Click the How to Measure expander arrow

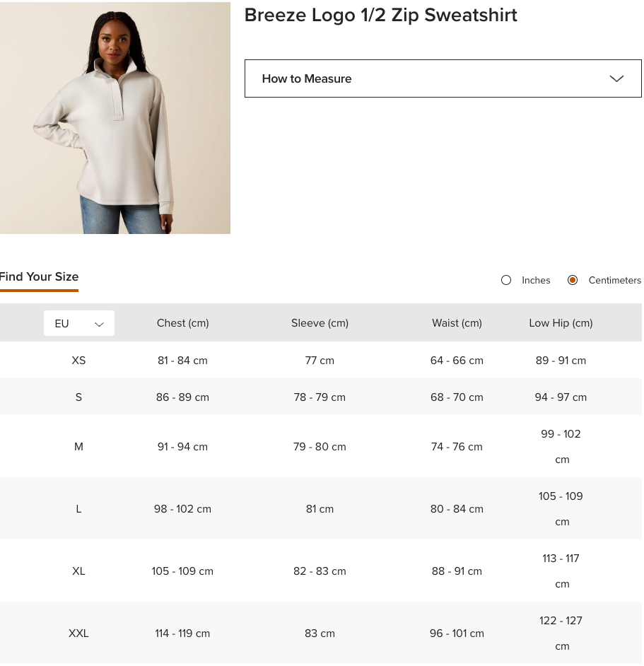point(616,78)
